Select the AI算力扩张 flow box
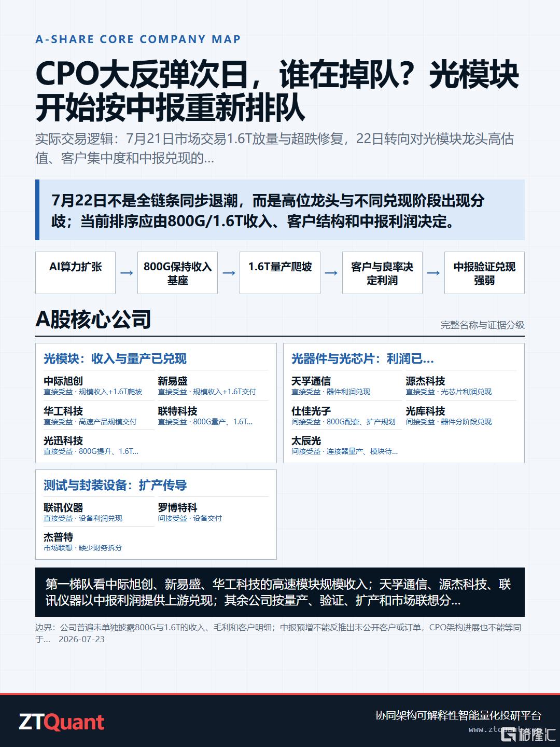The height and width of the screenshot is (747, 560). pyautogui.click(x=75, y=273)
